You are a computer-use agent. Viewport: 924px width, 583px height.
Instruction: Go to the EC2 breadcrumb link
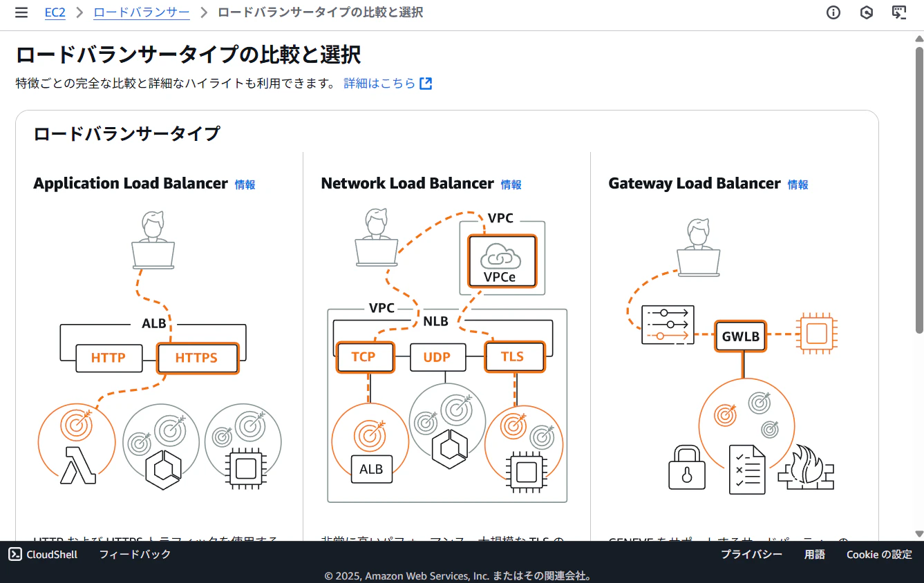pos(55,12)
